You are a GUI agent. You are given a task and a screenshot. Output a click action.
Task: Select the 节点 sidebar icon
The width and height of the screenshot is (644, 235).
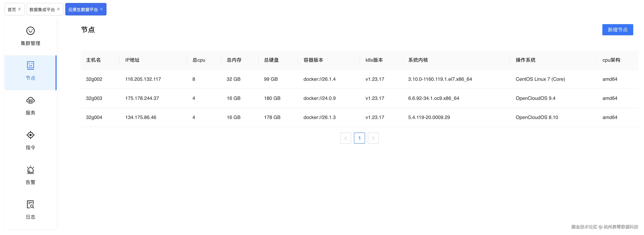tap(30, 65)
